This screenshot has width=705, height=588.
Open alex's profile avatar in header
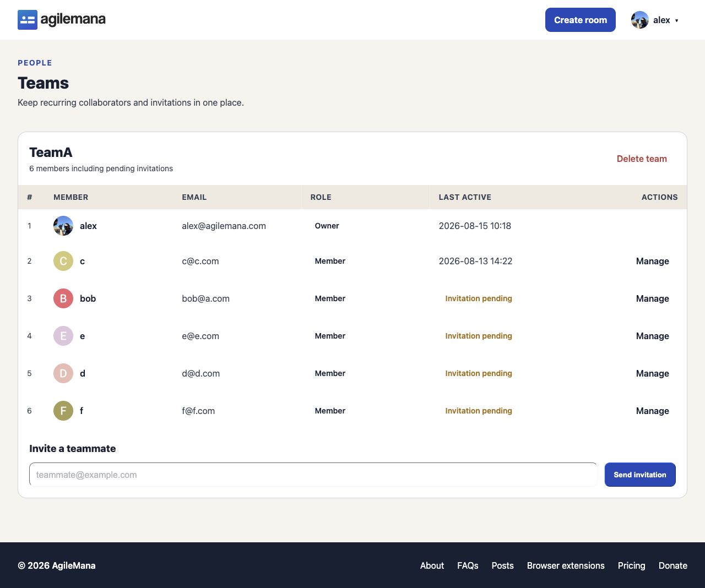pyautogui.click(x=640, y=20)
